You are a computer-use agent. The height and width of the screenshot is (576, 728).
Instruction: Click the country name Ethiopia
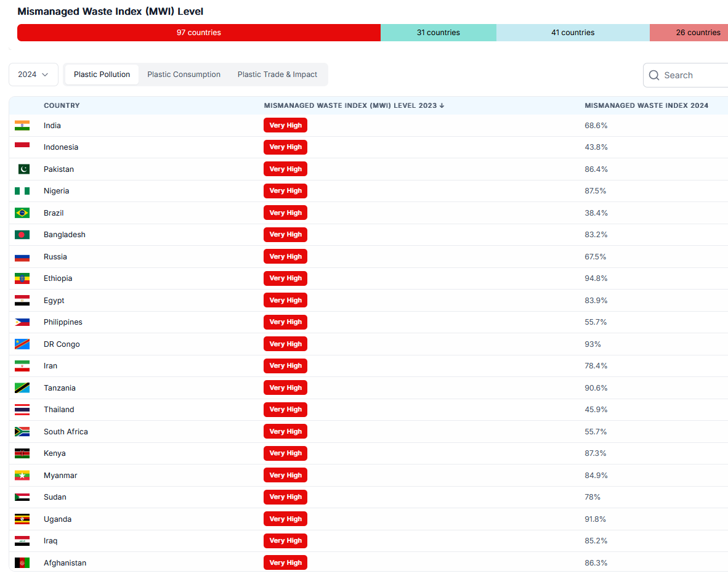point(58,278)
